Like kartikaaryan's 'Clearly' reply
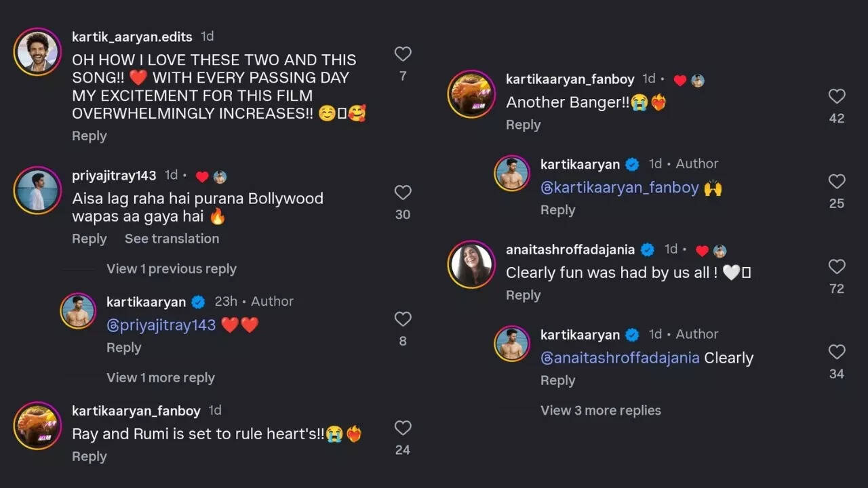Viewport: 868px width, 488px height. click(837, 352)
